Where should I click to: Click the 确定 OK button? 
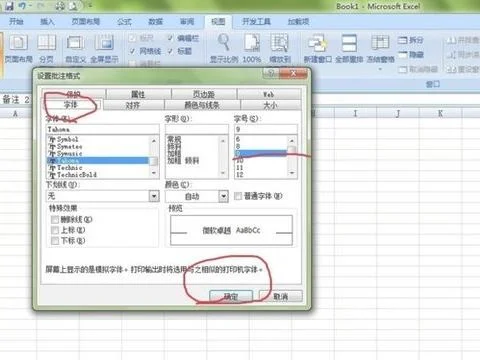click(x=231, y=296)
